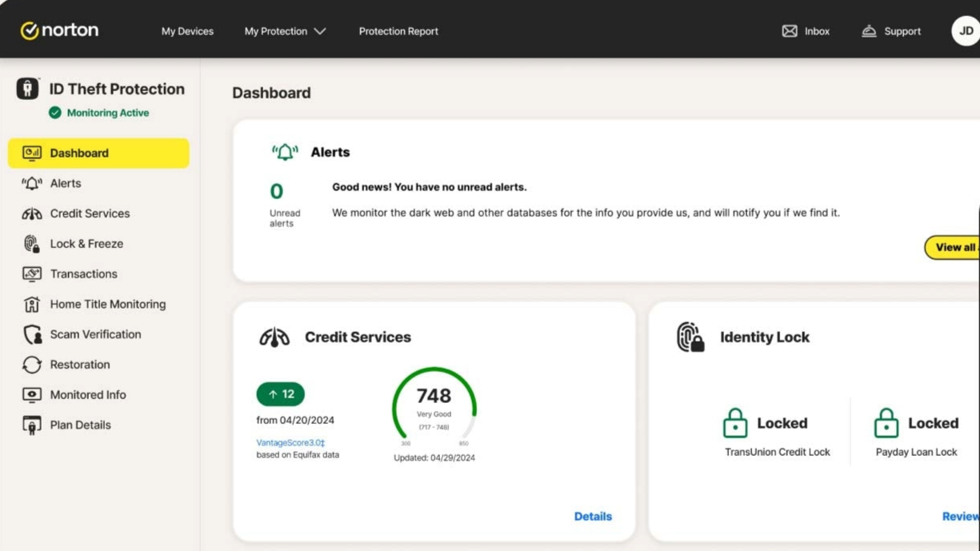Click the Credit Services card title
Viewport: 980px width, 551px height.
[358, 337]
